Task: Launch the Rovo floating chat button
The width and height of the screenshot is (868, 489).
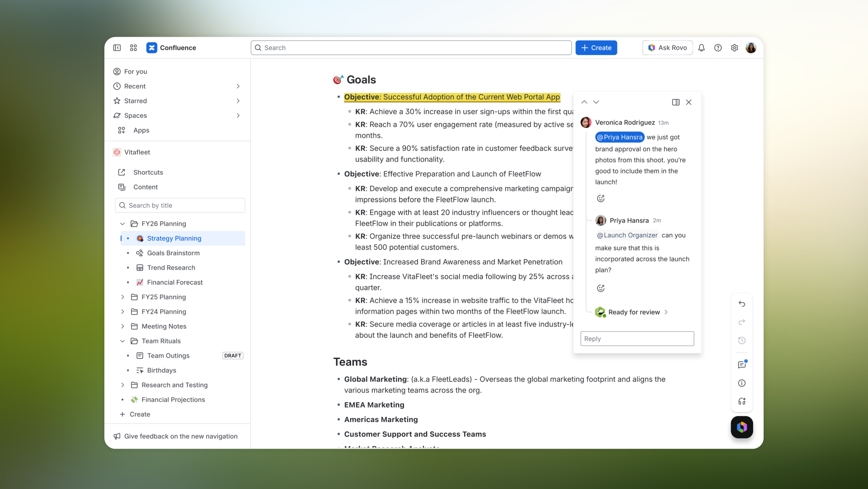Action: click(742, 427)
